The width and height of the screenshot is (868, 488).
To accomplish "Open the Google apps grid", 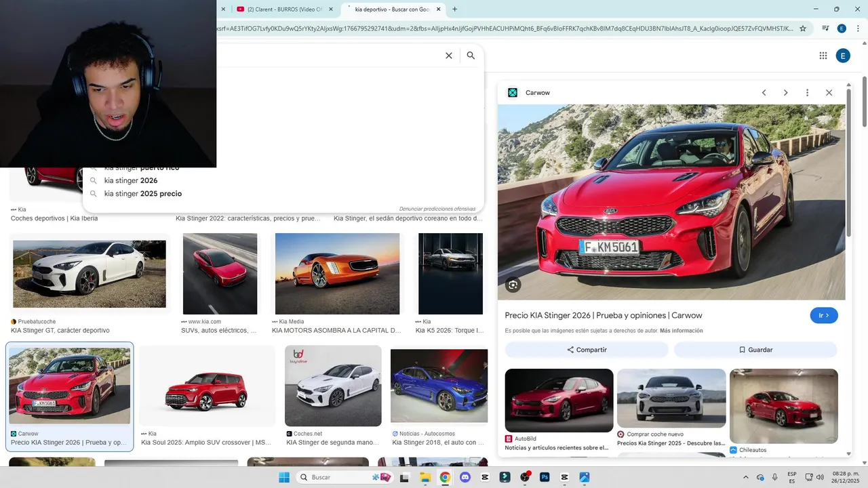I will pos(823,56).
